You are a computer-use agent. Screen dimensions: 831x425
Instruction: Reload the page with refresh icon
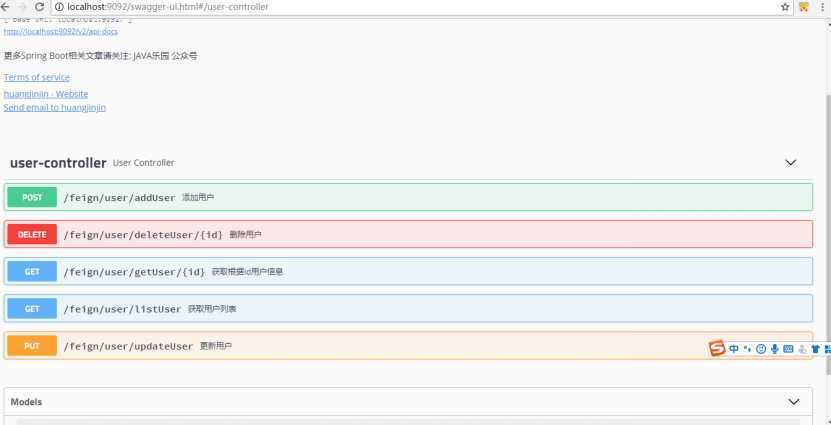pos(39,7)
